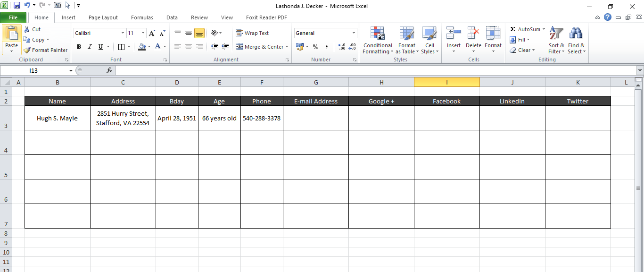Image resolution: width=644 pixels, height=272 pixels.
Task: Click the Font Color letter A icon
Action: tap(158, 47)
